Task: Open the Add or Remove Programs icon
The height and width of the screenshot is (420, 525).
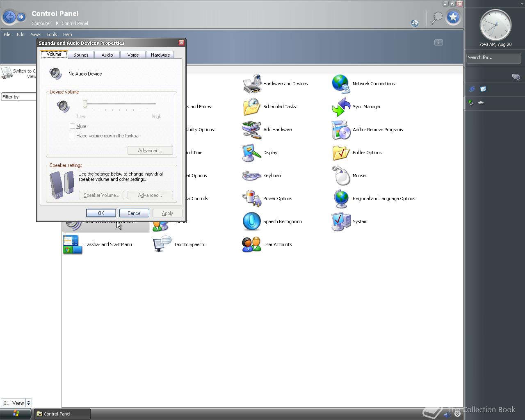Action: click(x=341, y=130)
